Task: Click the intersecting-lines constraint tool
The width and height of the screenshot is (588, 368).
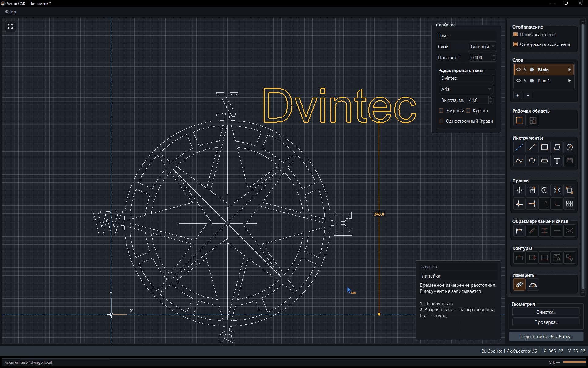Action: click(570, 231)
